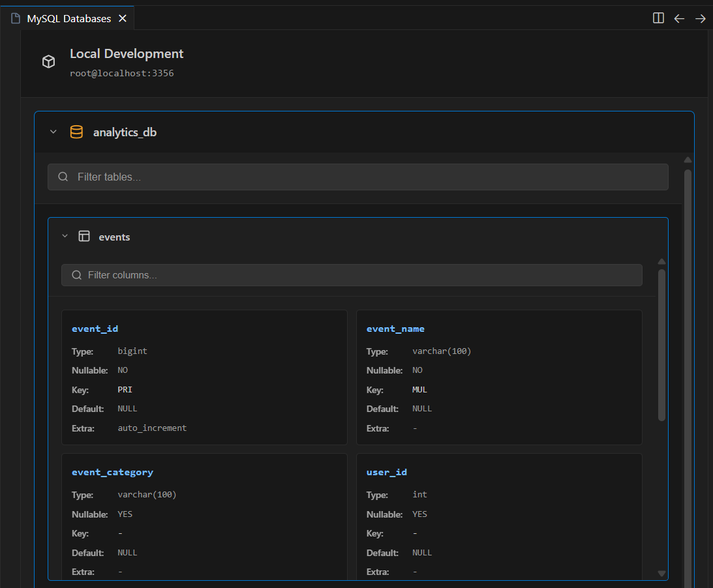The width and height of the screenshot is (713, 588).
Task: Navigate back with the left arrow
Action: pyautogui.click(x=679, y=19)
